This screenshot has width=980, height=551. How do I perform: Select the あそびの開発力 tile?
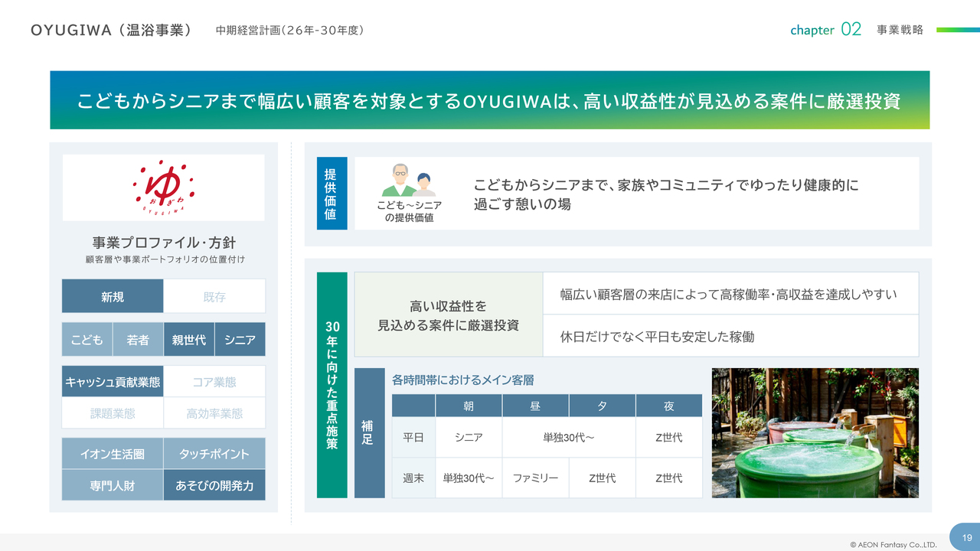(x=214, y=485)
